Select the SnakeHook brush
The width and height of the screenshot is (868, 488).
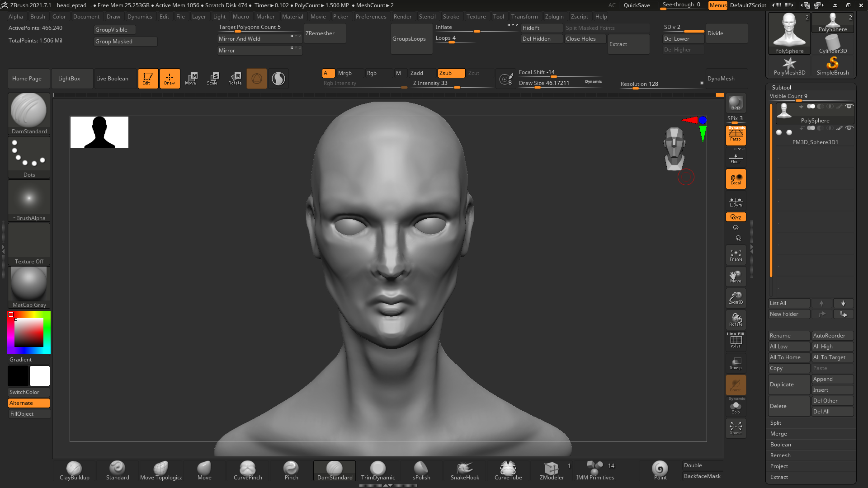[464, 470]
